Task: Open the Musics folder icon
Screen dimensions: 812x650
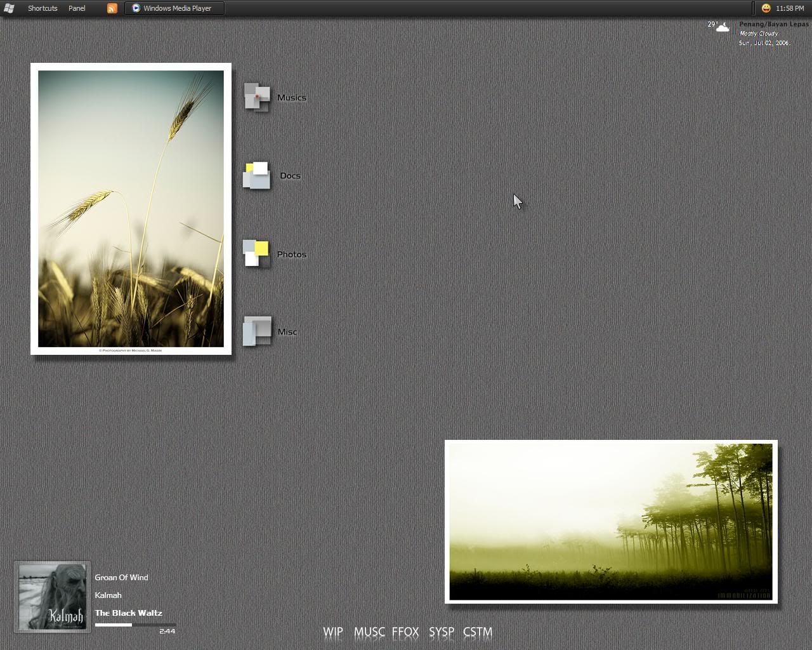Action: [x=257, y=98]
